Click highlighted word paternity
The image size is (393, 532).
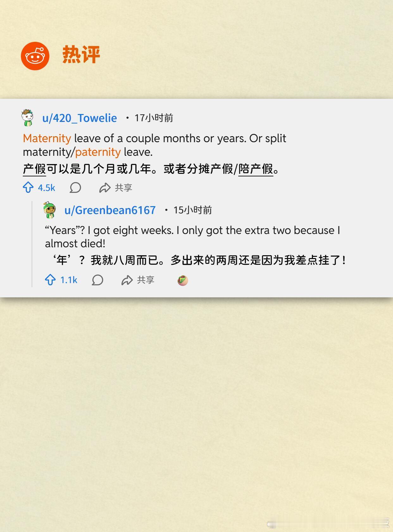[98, 152]
